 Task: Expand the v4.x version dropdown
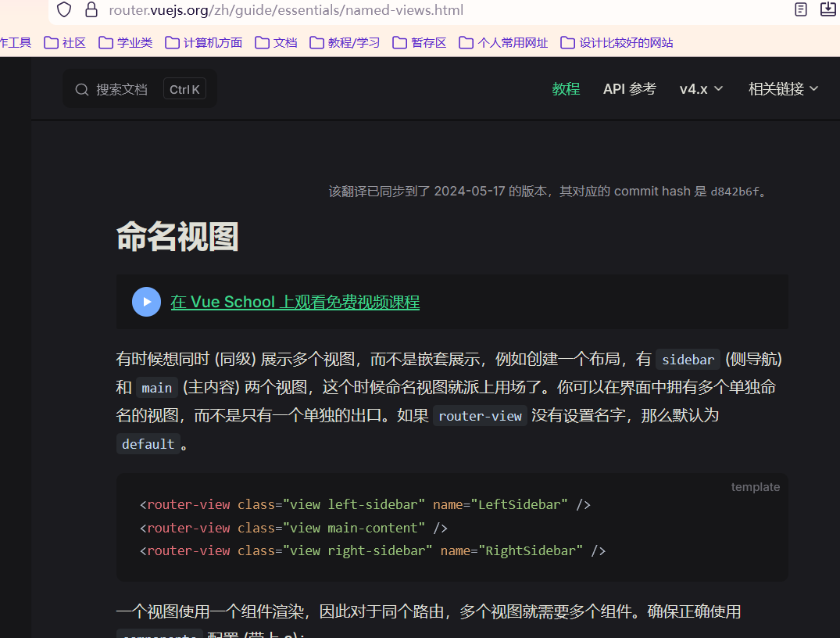pyautogui.click(x=701, y=89)
